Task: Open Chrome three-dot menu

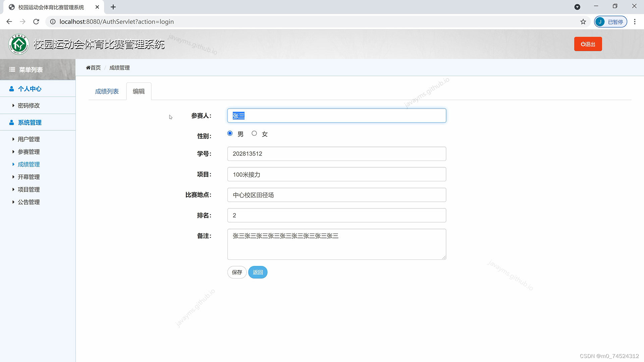Action: click(x=635, y=22)
